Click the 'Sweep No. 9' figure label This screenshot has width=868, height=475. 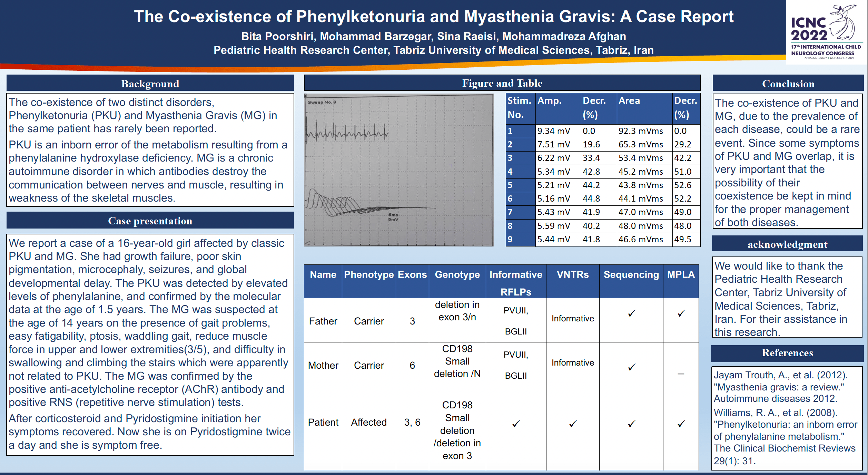[x=322, y=102]
